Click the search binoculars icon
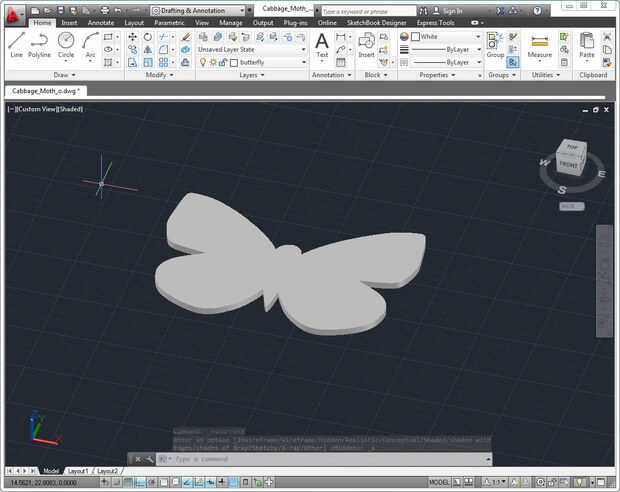 (x=423, y=11)
